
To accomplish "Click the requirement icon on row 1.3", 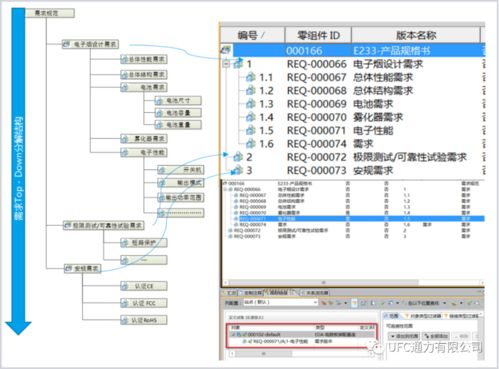I will (251, 104).
